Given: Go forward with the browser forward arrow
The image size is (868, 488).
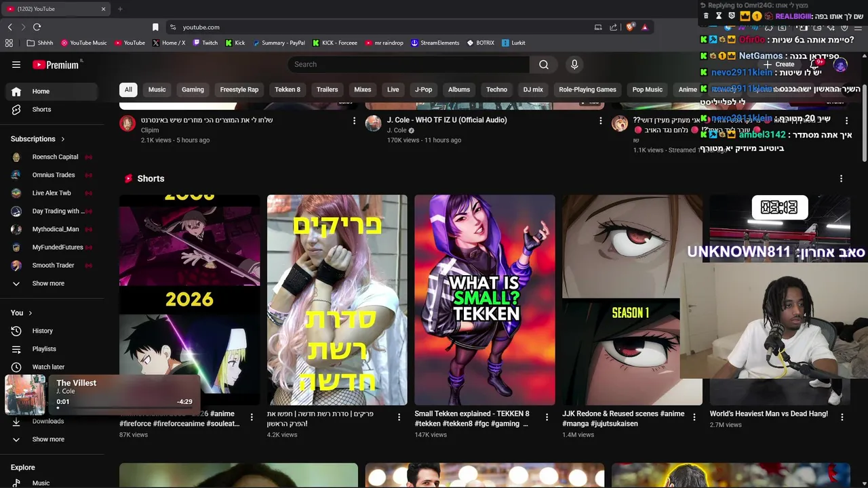Looking at the screenshot, I should tap(23, 27).
